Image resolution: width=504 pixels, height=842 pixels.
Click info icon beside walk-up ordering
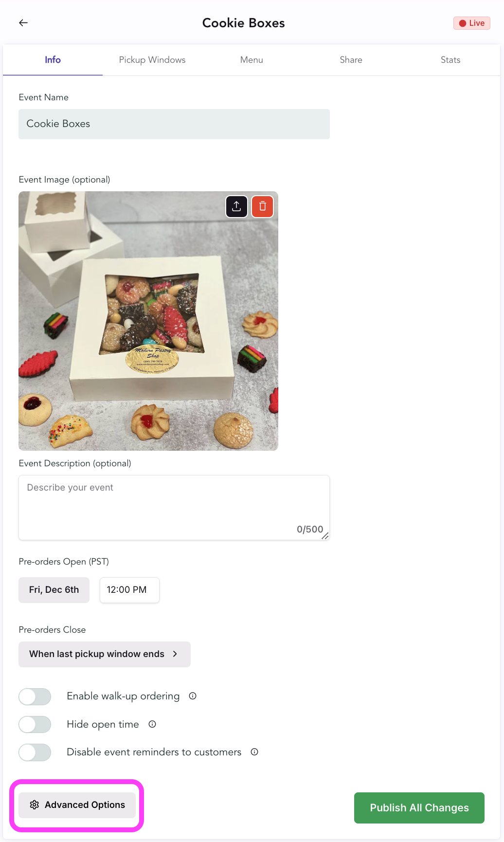click(193, 696)
